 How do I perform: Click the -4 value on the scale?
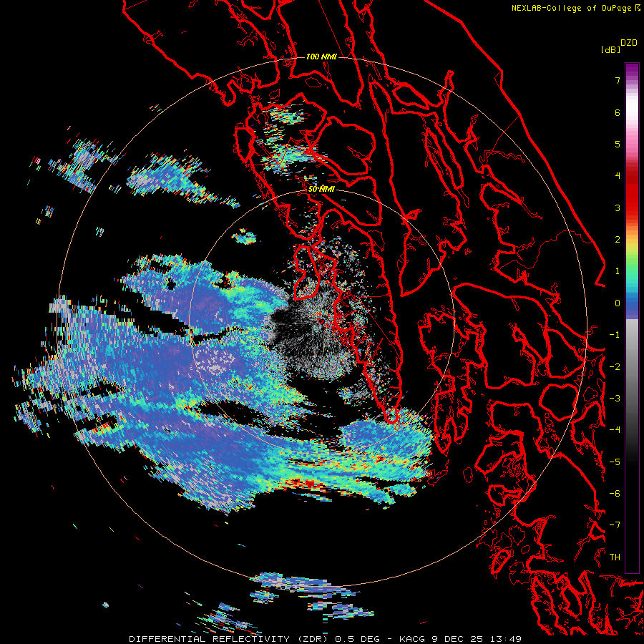[615, 430]
